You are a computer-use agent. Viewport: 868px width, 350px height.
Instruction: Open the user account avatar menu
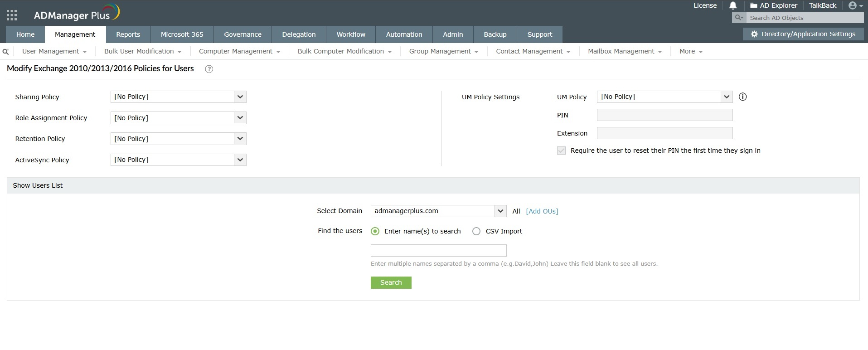click(855, 5)
